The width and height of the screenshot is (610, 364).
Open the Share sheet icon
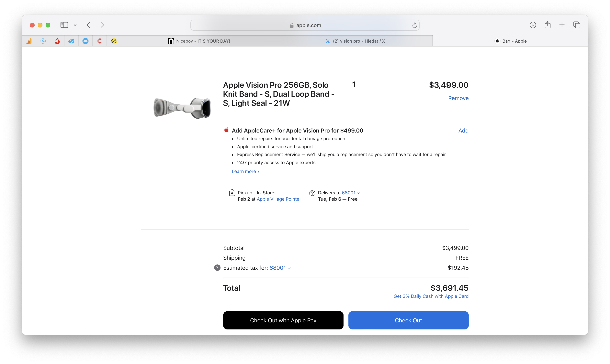pyautogui.click(x=547, y=25)
